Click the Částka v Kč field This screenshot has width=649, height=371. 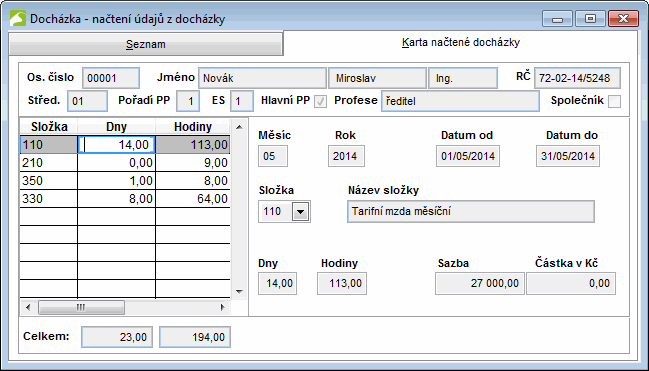(x=571, y=283)
